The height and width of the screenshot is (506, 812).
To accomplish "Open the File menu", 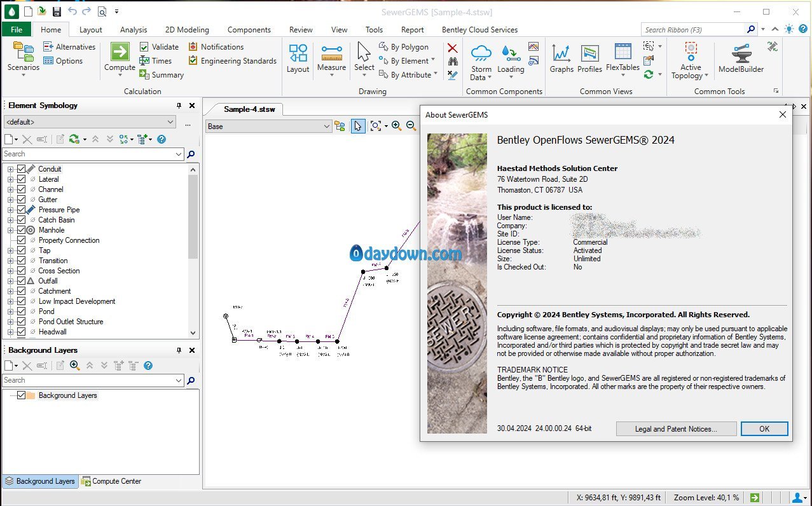I will coord(17,29).
